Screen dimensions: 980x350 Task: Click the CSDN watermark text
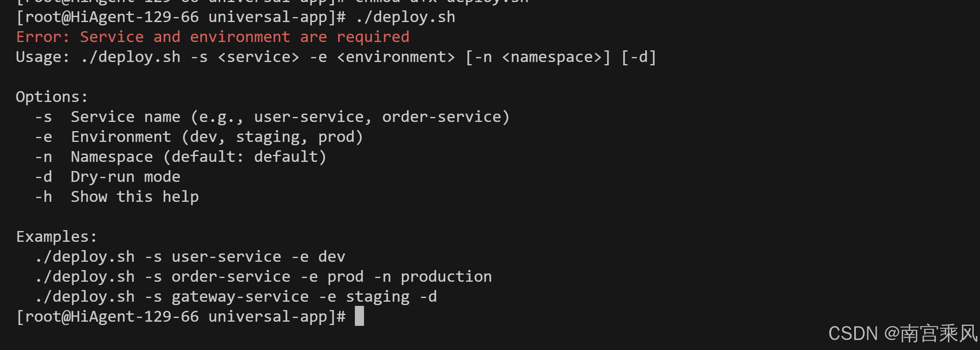point(903,334)
